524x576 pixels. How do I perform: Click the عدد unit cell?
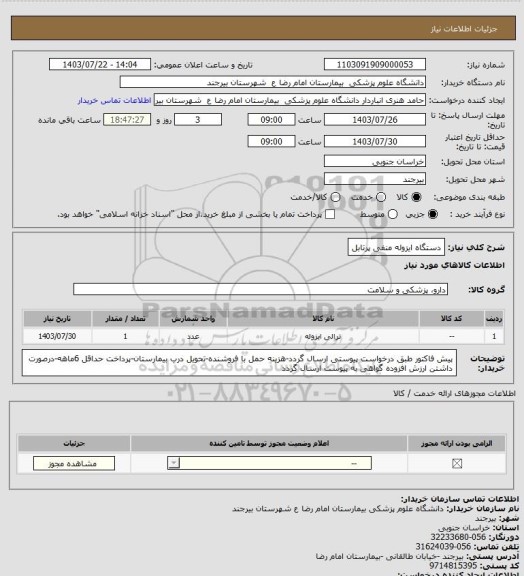click(193, 336)
